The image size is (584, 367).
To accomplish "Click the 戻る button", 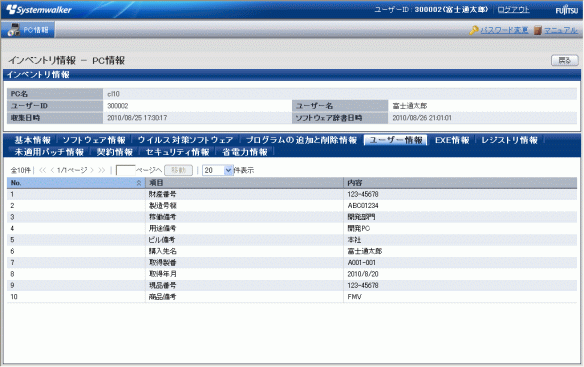I will 565,60.
